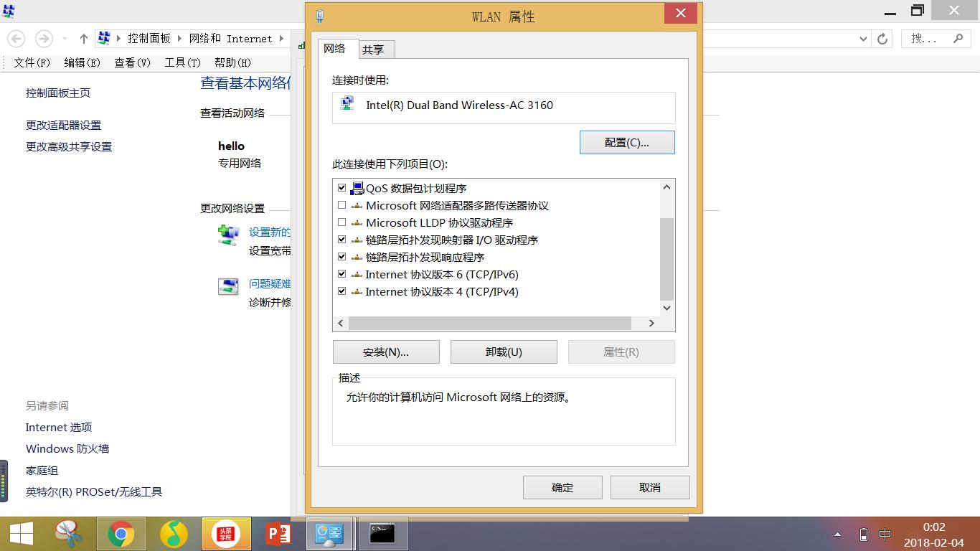The width and height of the screenshot is (980, 551).
Task: Open Internet 选项 link in sidebar
Action: tap(58, 427)
